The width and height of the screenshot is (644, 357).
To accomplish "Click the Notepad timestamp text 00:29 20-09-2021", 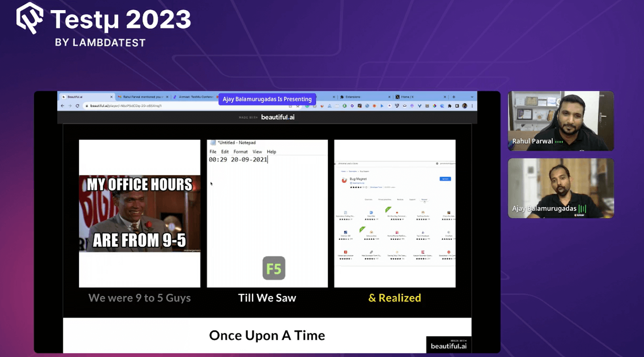I will click(x=238, y=160).
